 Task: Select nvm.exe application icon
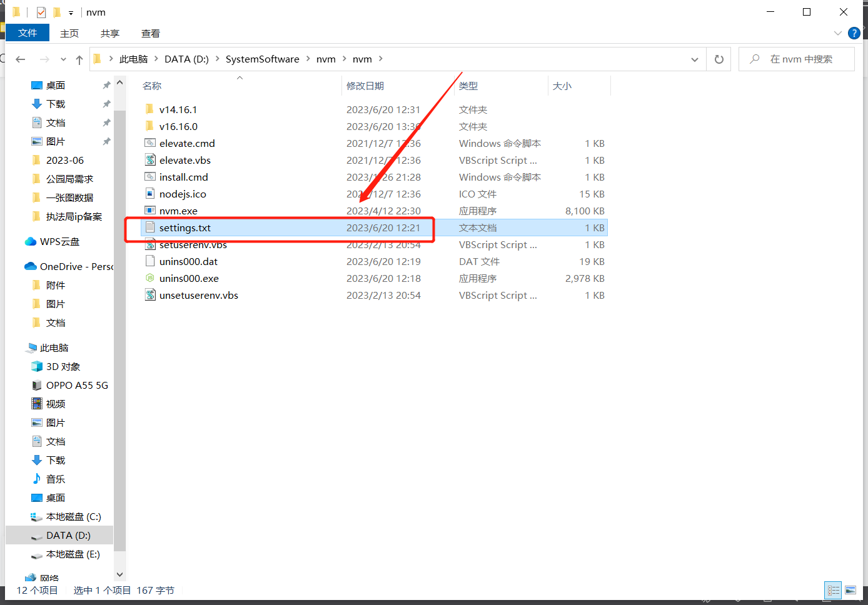150,211
